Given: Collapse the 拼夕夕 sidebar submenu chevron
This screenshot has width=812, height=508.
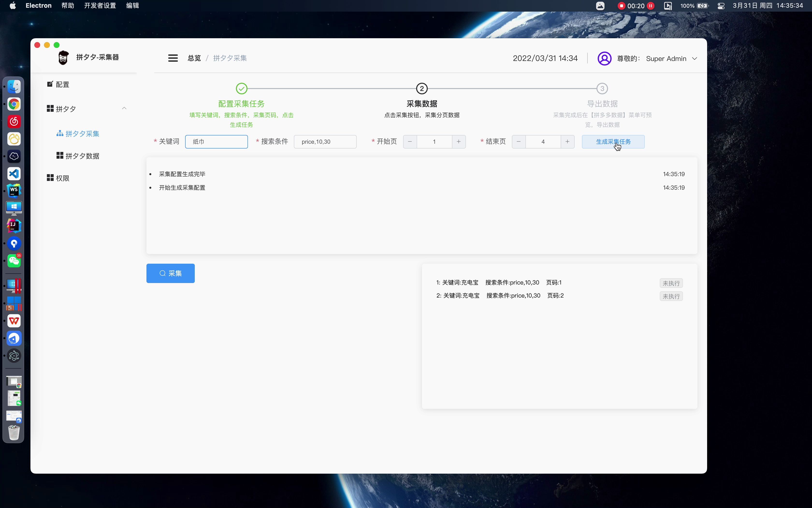Looking at the screenshot, I should (x=124, y=108).
